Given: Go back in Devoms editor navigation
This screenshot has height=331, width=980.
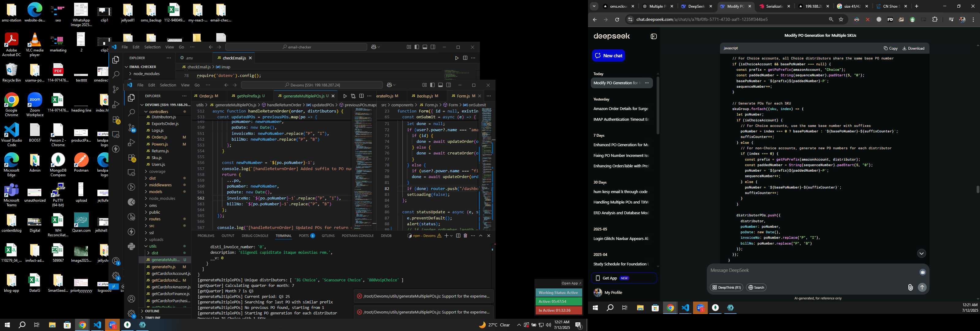Looking at the screenshot, I should point(226,85).
